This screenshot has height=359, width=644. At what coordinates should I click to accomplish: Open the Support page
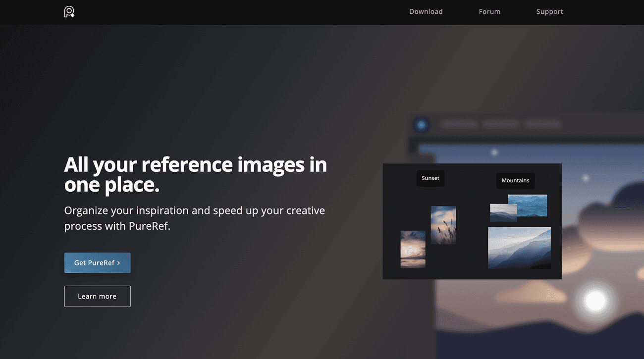[549, 11]
